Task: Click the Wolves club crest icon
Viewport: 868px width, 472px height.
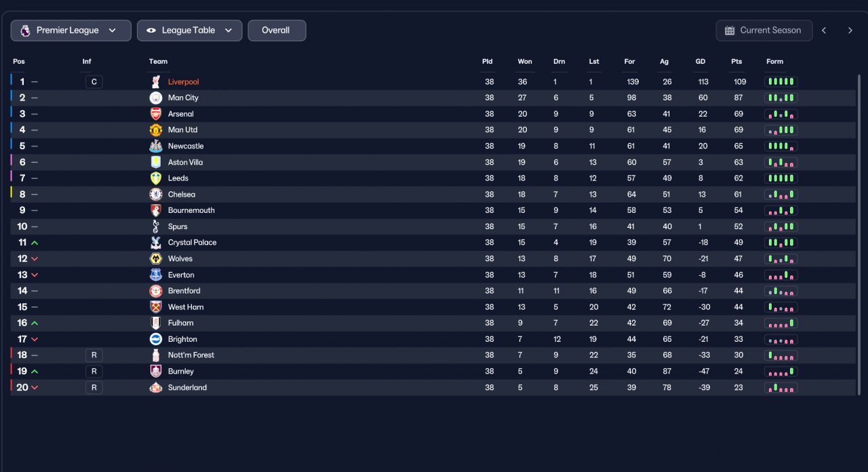Action: coord(156,258)
